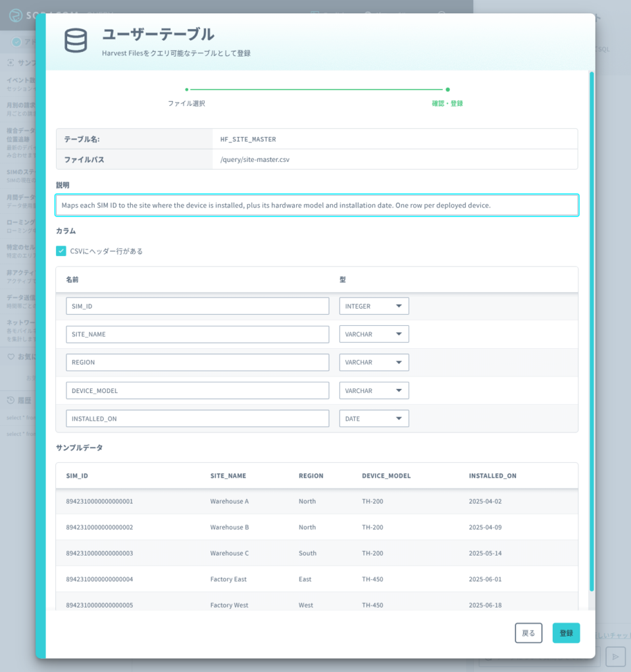Screen dimensions: 631x672
Task: Go to the ファイル選択 step
Action: pyautogui.click(x=186, y=103)
